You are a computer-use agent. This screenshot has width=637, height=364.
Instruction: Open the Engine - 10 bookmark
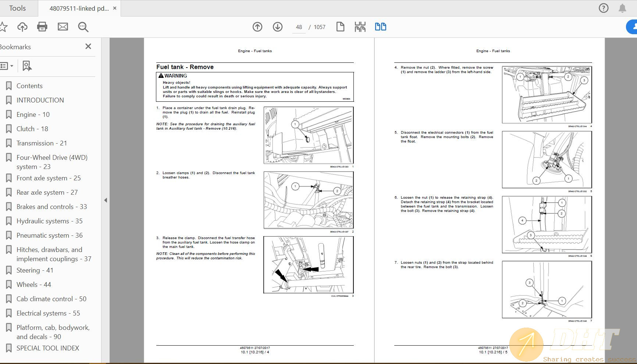point(33,115)
